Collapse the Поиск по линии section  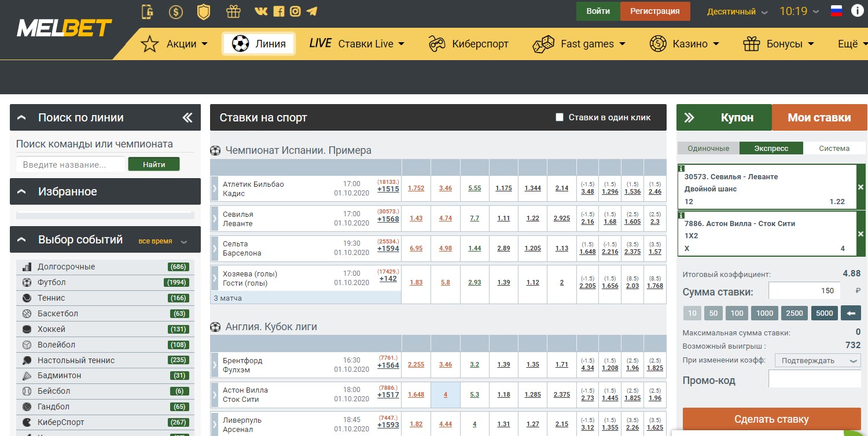click(x=22, y=118)
